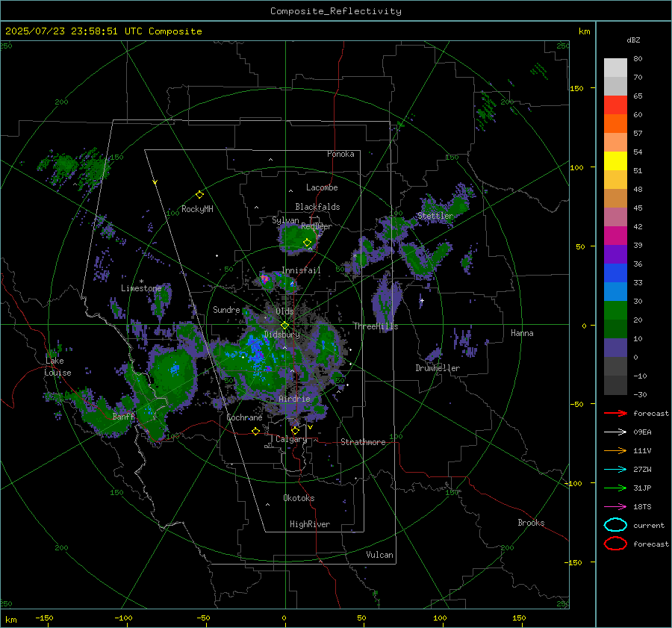Click the cyan 27ZW arrow icon
The image size is (672, 628).
(x=615, y=470)
